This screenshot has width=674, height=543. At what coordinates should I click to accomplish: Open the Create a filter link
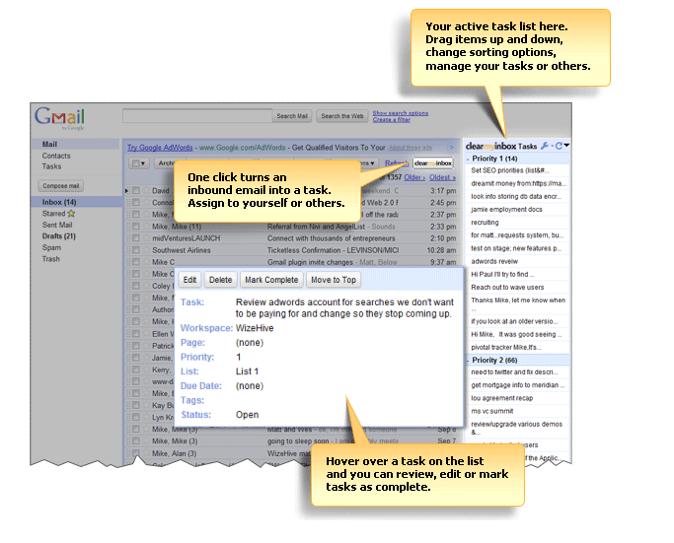click(x=391, y=120)
